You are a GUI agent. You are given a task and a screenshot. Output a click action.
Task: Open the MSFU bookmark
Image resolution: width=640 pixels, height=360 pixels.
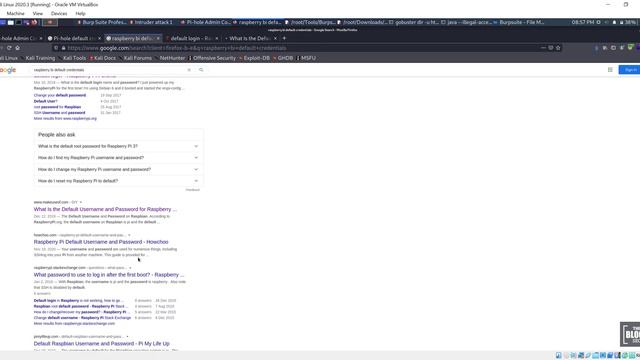[x=306, y=58]
